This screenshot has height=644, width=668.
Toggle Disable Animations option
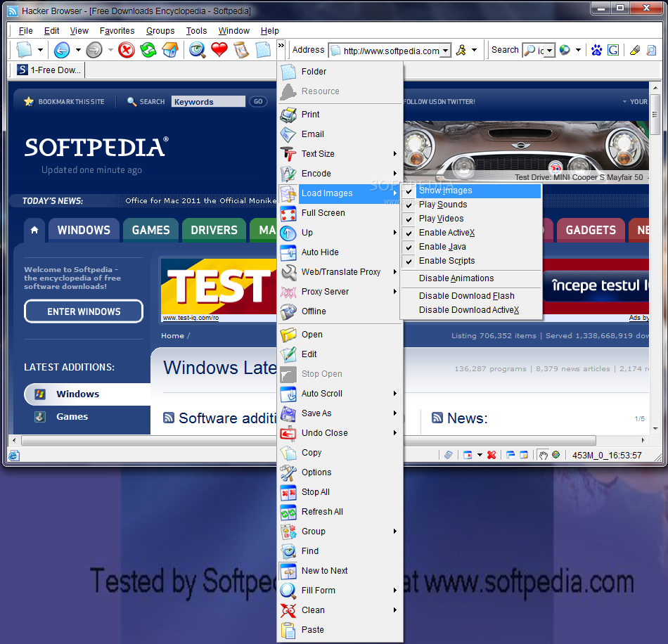click(x=471, y=278)
